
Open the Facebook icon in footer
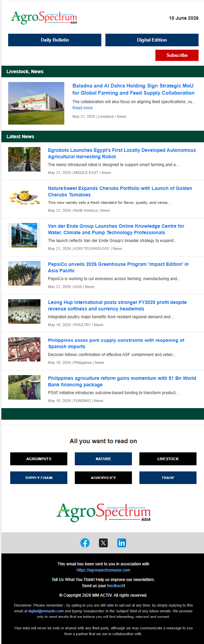click(85, 543)
